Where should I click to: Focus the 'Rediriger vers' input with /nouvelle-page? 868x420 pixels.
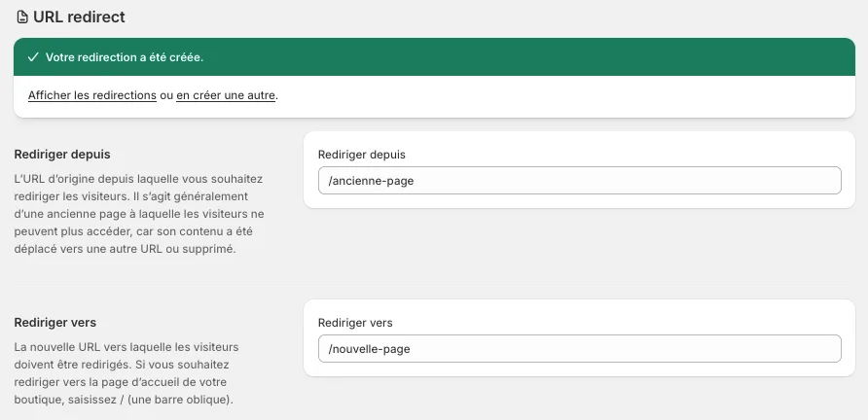580,349
